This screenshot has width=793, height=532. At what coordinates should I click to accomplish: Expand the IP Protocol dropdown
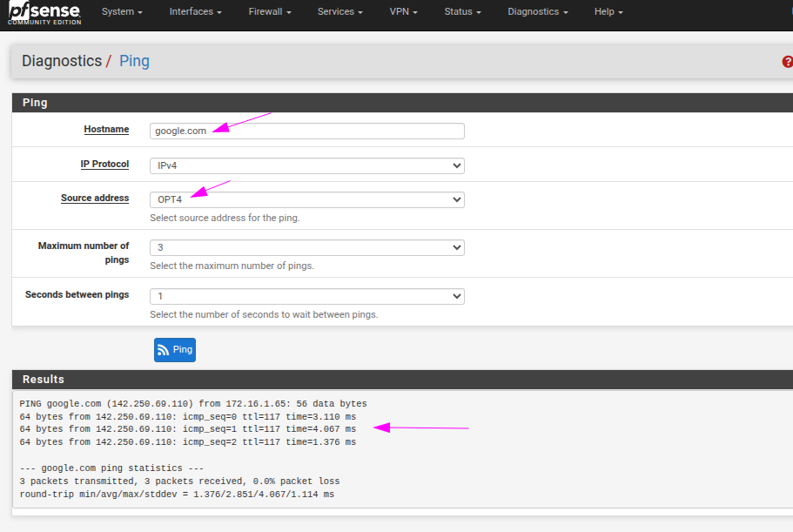click(x=306, y=165)
